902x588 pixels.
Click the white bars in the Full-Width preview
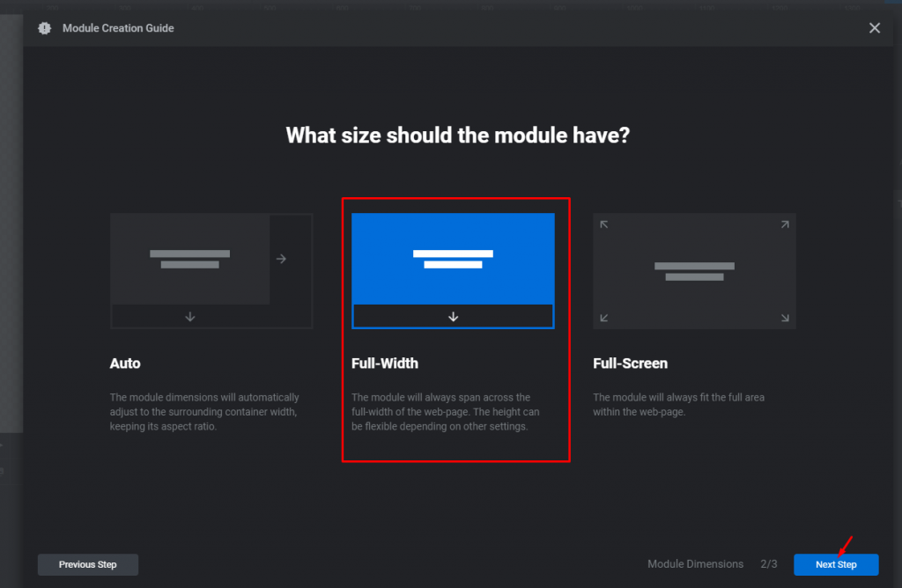[453, 259]
